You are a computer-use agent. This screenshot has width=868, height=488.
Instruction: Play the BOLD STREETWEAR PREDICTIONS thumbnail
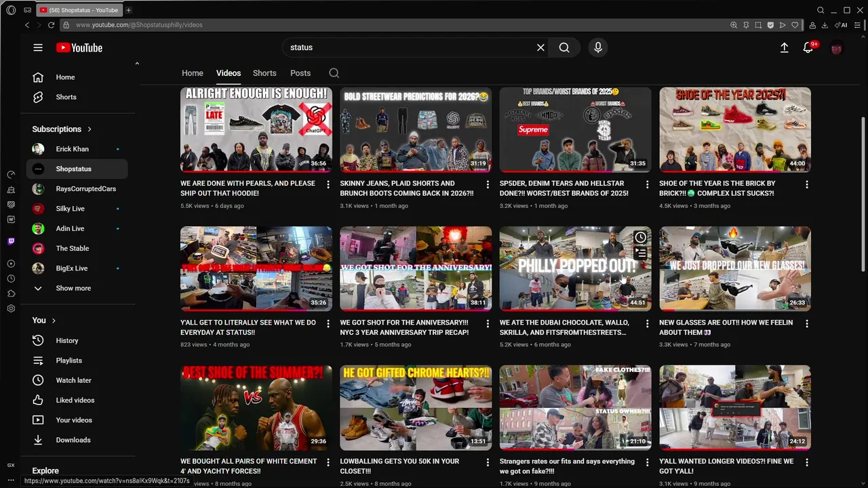pyautogui.click(x=416, y=130)
